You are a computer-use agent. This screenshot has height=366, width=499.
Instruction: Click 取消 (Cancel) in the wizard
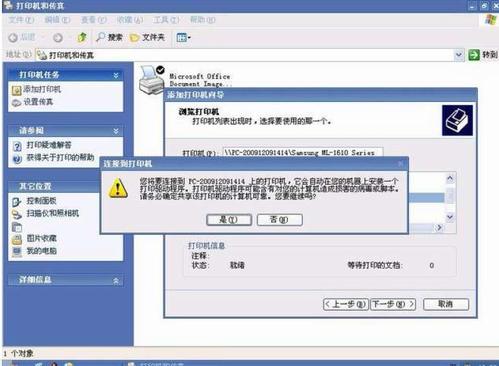tap(446, 304)
